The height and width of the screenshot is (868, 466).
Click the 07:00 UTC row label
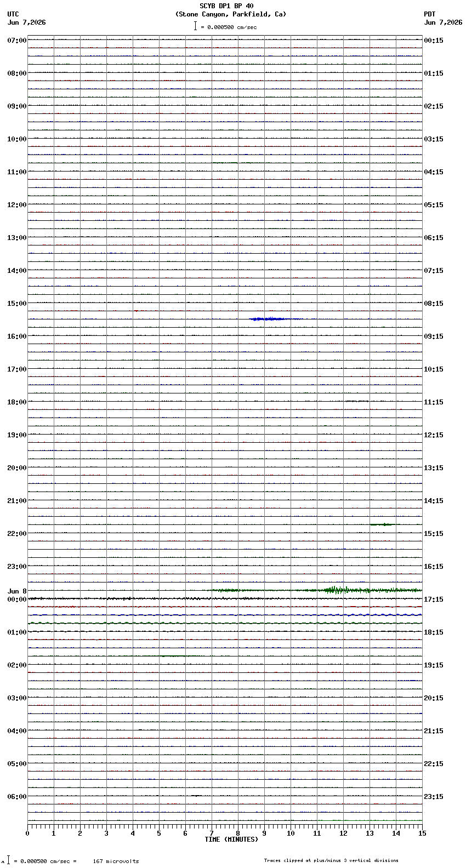coord(17,41)
